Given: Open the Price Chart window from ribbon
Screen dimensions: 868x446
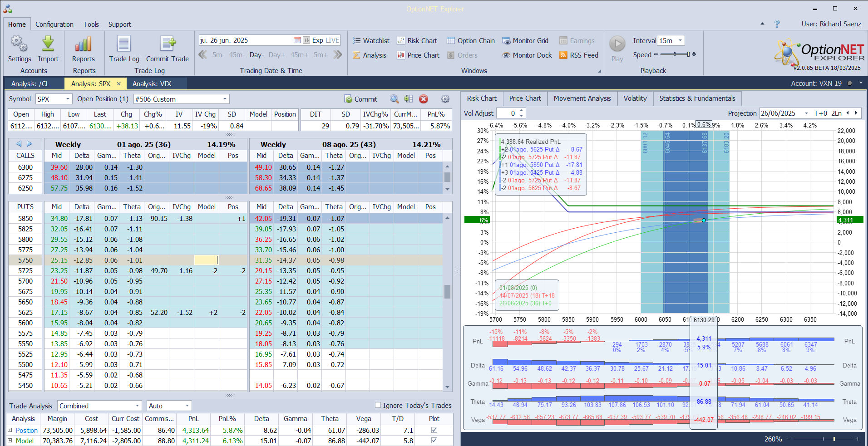Looking at the screenshot, I should [418, 55].
